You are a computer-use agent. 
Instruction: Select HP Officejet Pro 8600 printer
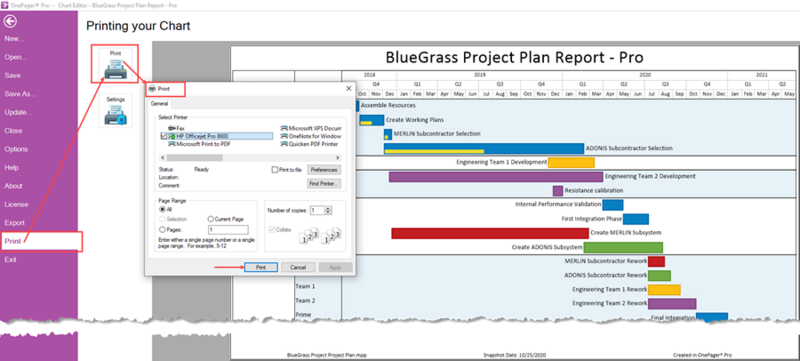pos(216,136)
